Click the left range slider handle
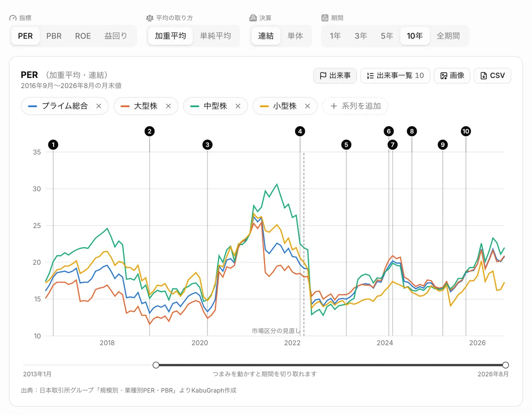Viewport: 532px width, 415px height. (156, 365)
